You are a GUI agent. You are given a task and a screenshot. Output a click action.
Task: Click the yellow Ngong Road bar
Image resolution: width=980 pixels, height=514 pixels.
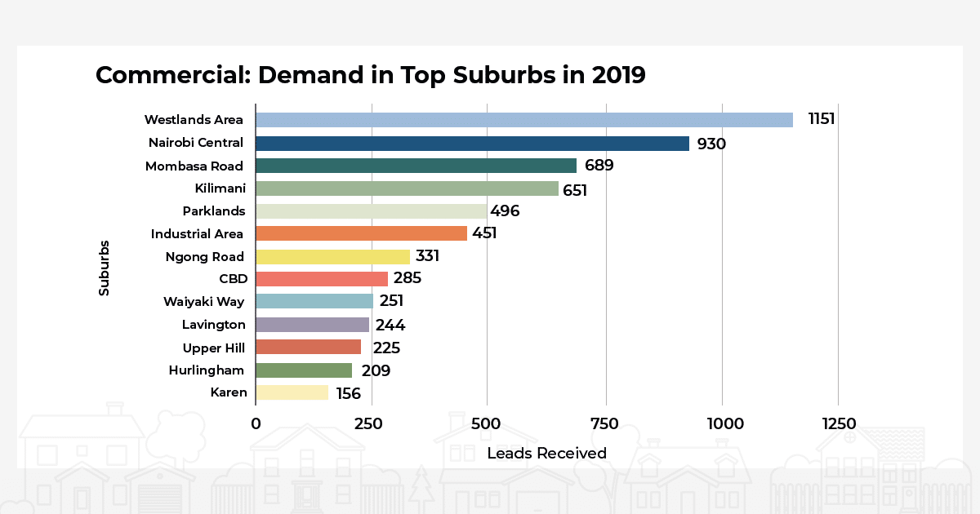332,256
